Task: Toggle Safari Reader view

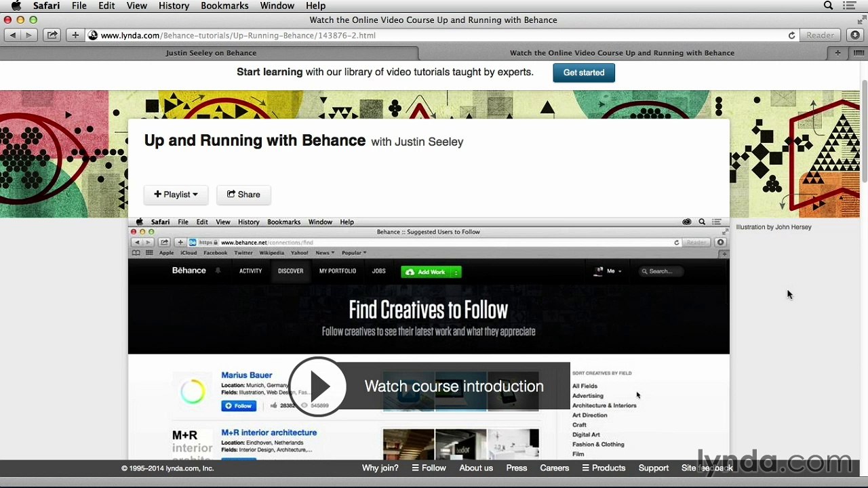Action: point(821,35)
